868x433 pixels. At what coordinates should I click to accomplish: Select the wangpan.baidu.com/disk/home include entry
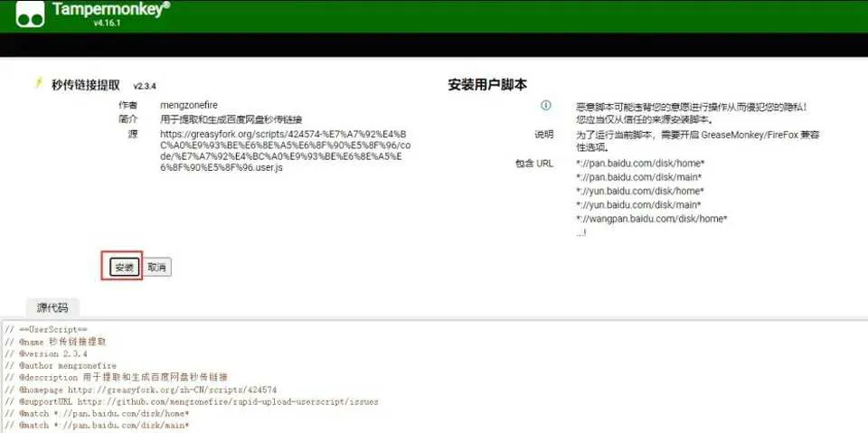[x=651, y=219]
